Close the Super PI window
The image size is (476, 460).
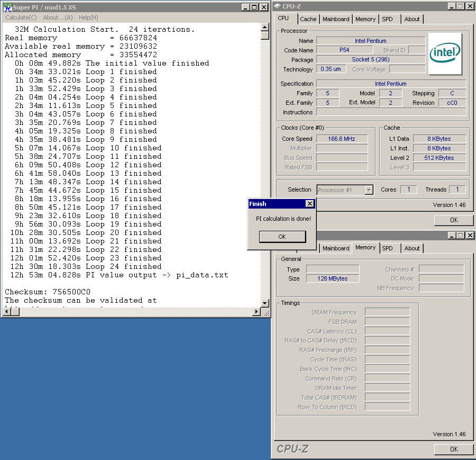tap(264, 7)
